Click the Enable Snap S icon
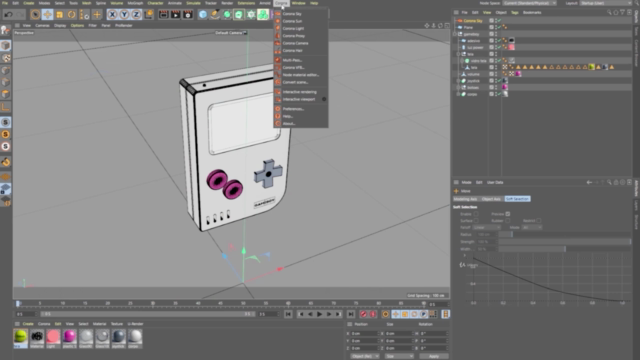Image resolution: width=640 pixels, height=360 pixels. 5,122
